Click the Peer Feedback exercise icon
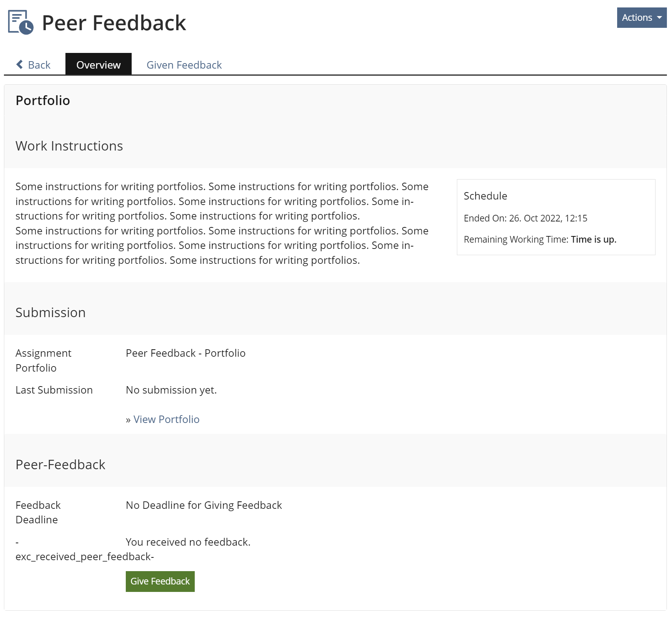Viewport: 672px width, 617px height. (x=21, y=22)
